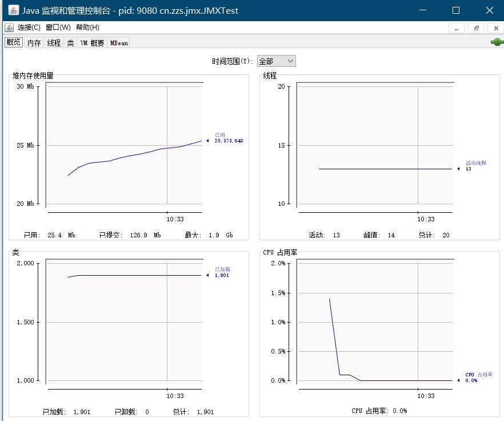The image size is (504, 421).
Task: Open the MBean tab
Action: tap(119, 43)
